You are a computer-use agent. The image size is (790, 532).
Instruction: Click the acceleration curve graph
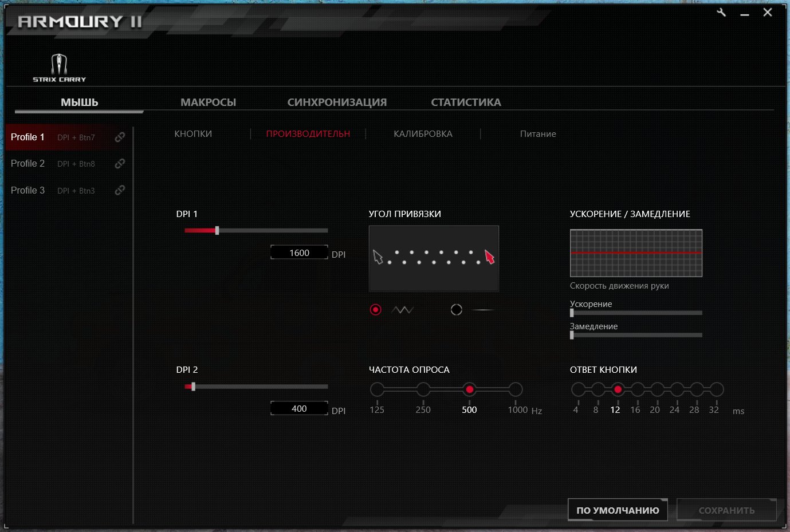tap(636, 253)
